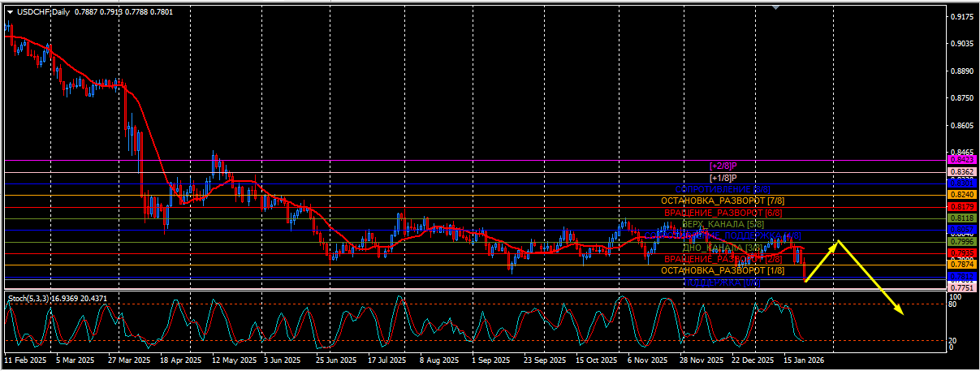Select the gray chart shift triangle marker
980x371 pixels.
pos(777,6)
